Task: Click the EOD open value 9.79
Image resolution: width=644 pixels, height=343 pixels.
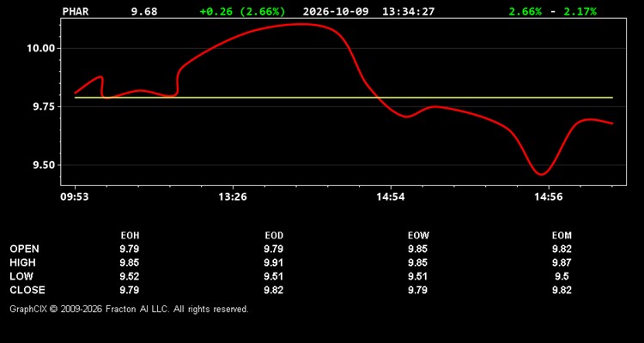Action: [274, 249]
